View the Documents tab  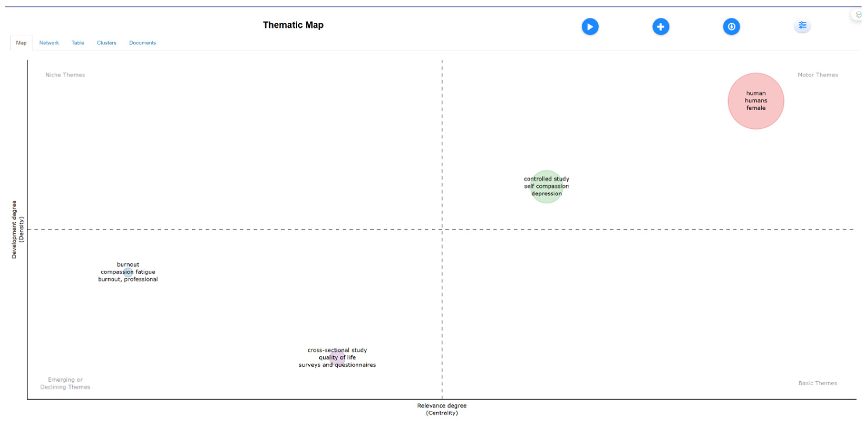pyautogui.click(x=143, y=43)
